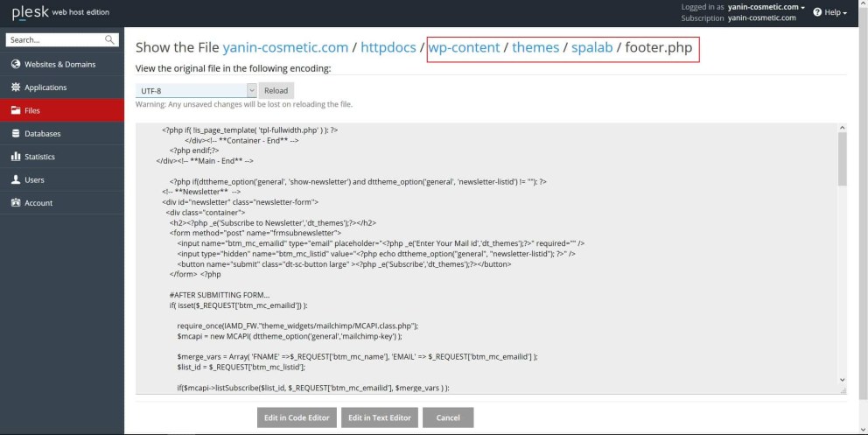Open the Databases section
The width and height of the screenshot is (868, 435).
(x=62, y=133)
